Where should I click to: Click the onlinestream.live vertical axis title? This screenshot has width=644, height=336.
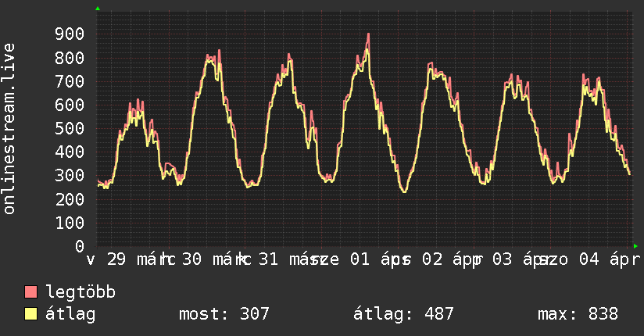(9, 129)
